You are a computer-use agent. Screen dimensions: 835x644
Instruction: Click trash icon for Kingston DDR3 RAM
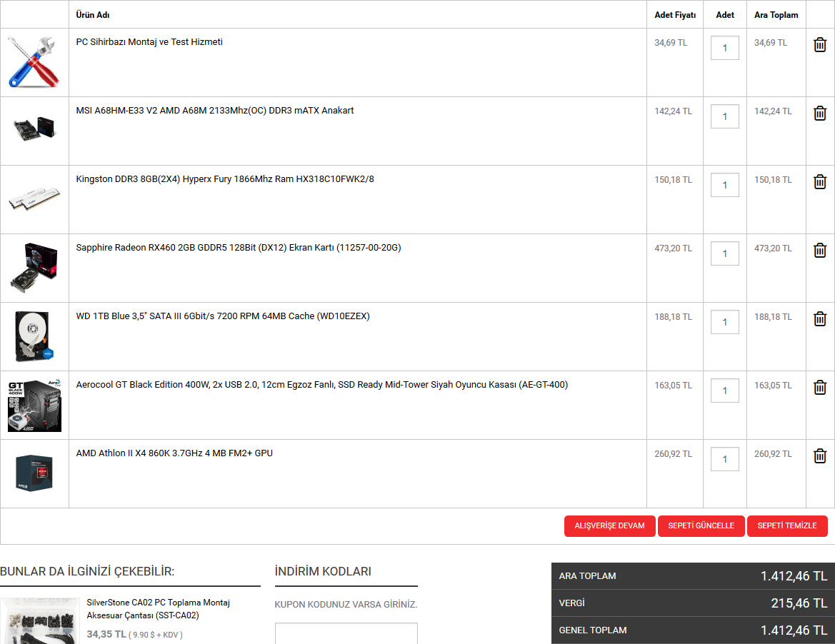(819, 182)
